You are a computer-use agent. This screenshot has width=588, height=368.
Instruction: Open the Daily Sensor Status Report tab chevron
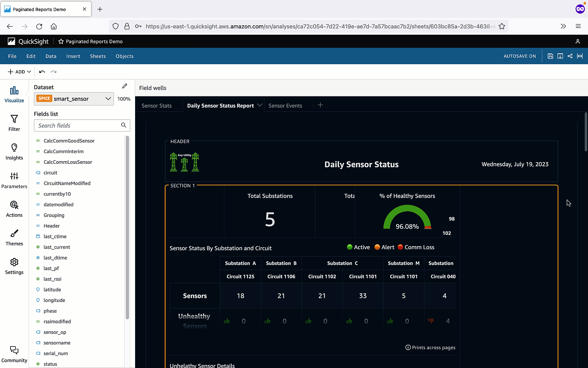pos(260,105)
